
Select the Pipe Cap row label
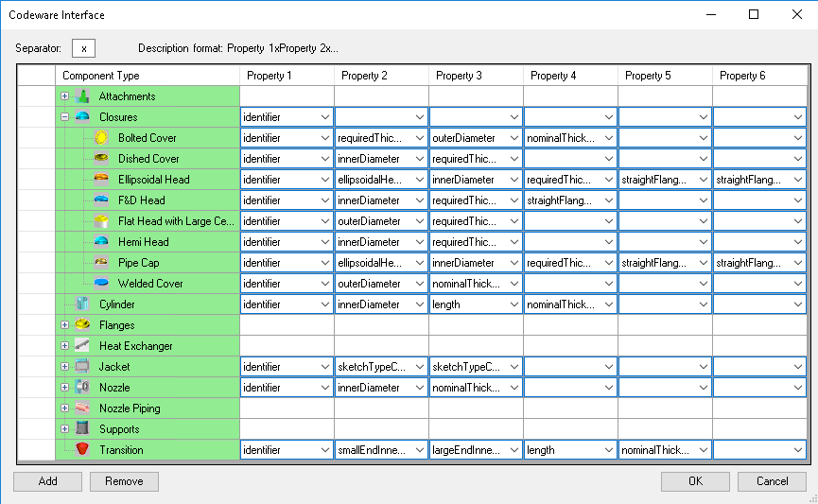pyautogui.click(x=139, y=263)
